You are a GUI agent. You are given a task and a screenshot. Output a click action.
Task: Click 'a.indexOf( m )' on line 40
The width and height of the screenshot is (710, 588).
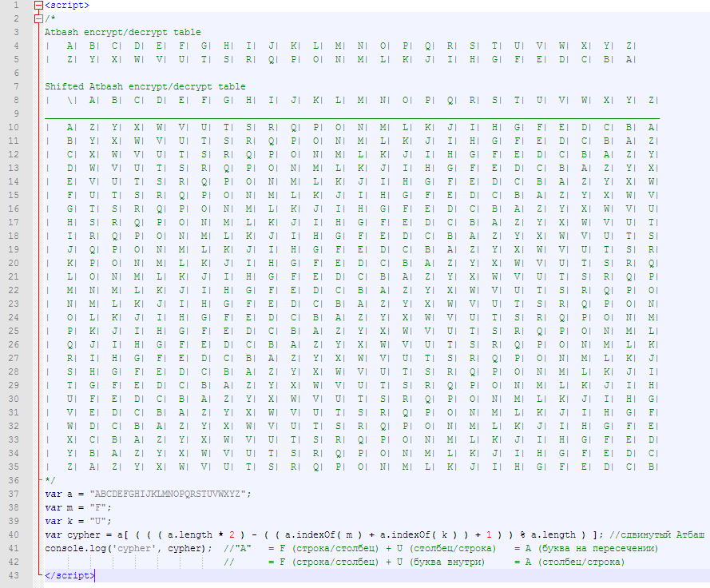click(323, 534)
